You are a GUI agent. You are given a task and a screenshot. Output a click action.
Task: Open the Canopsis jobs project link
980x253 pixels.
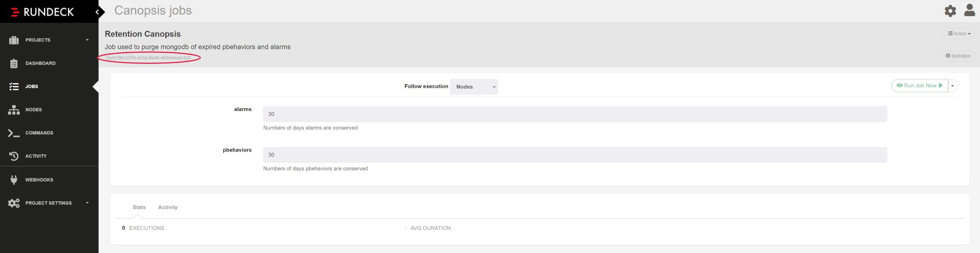[x=153, y=10]
